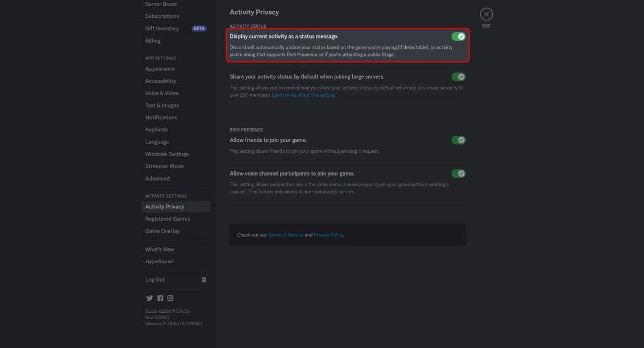The width and height of the screenshot is (644, 348).
Task: Open the Appearance settings page
Action: (x=160, y=68)
